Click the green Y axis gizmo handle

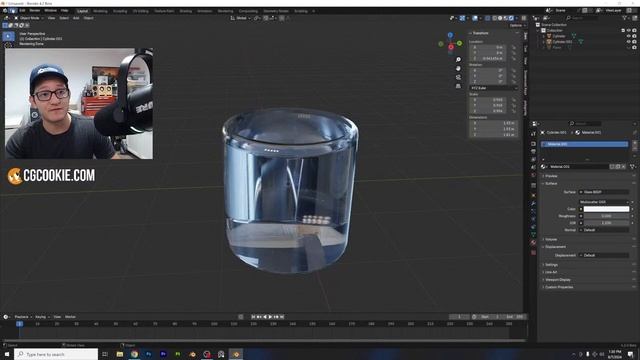[x=460, y=43]
